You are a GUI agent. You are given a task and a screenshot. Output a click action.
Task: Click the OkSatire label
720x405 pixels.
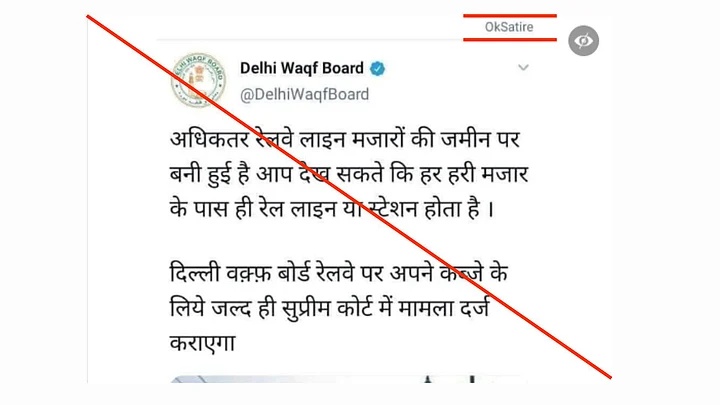point(509,27)
